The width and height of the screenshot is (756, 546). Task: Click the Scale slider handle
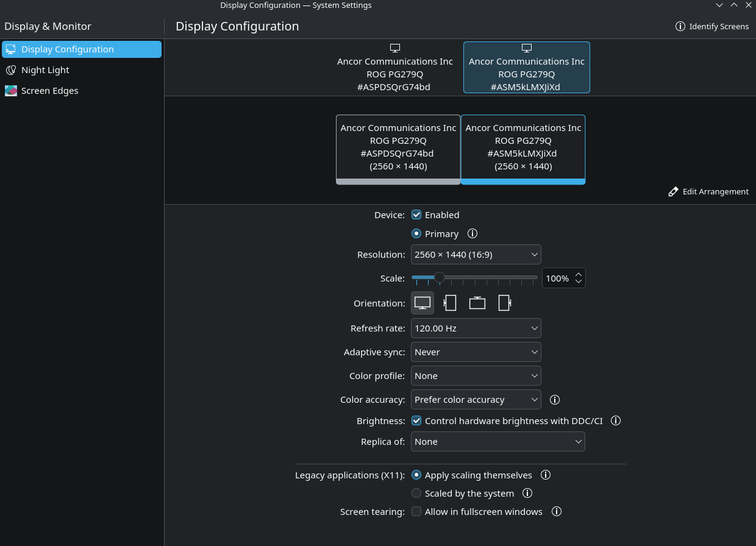pyautogui.click(x=439, y=278)
